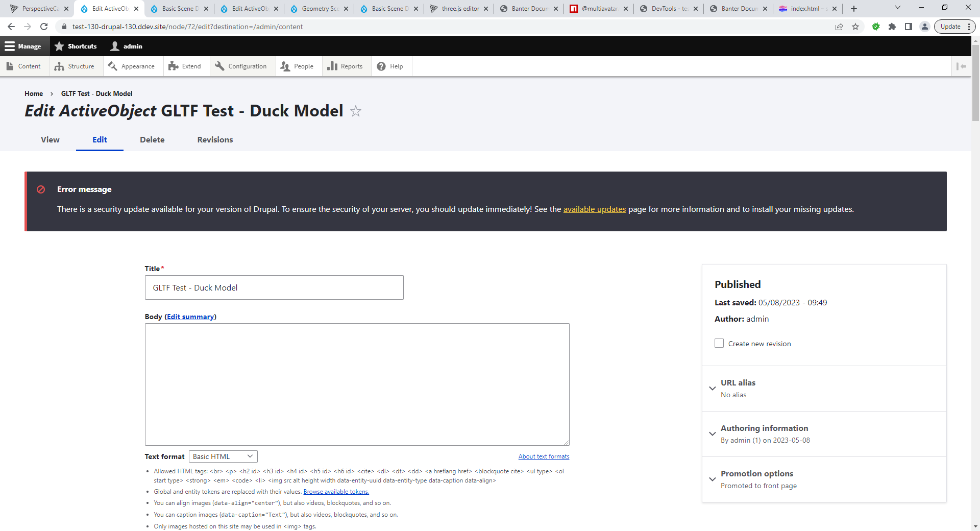Switch to the Delete tab
980x531 pixels.
[x=152, y=140]
